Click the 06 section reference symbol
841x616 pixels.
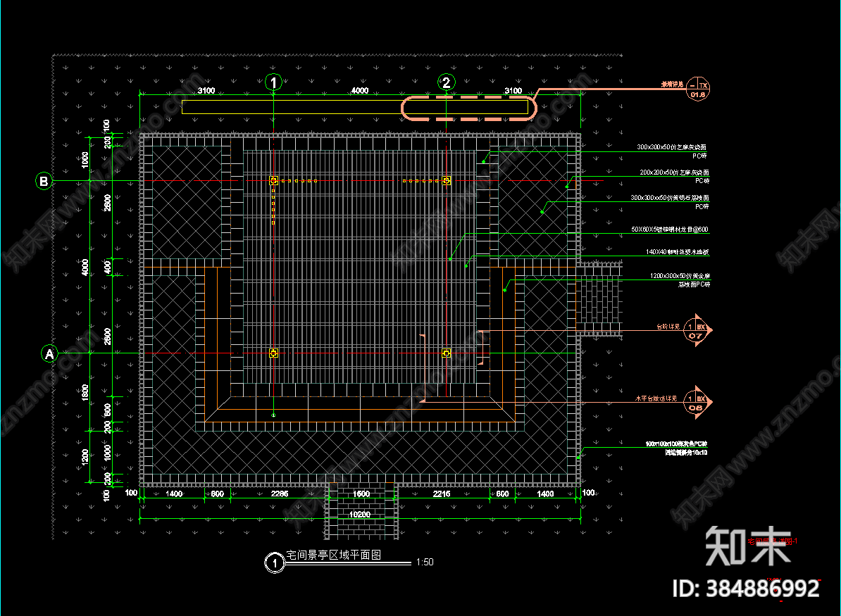(x=697, y=403)
